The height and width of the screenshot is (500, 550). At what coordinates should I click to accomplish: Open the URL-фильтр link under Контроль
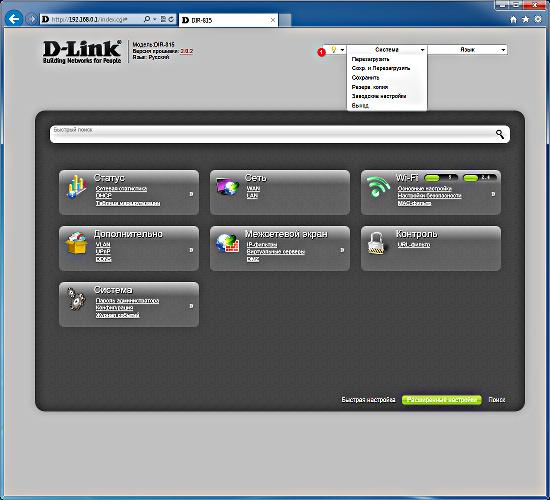point(414,244)
